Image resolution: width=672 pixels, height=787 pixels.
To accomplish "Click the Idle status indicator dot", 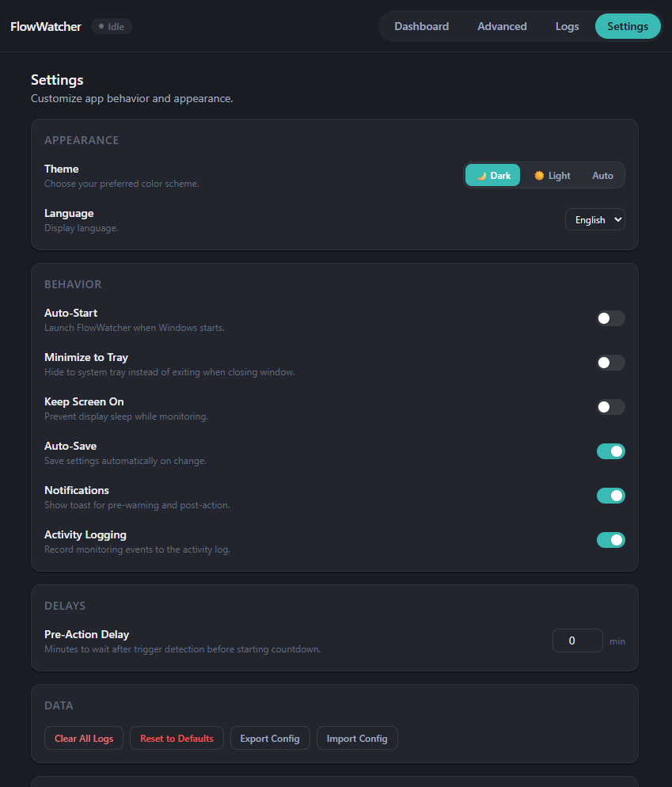I will click(x=102, y=25).
